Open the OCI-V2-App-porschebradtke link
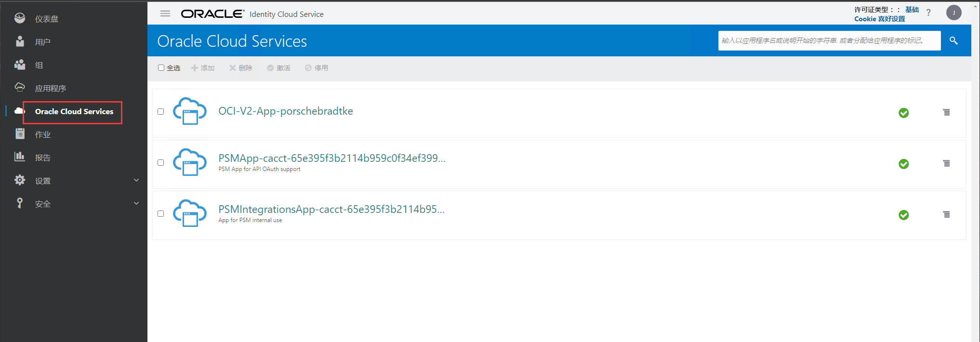 [286, 111]
